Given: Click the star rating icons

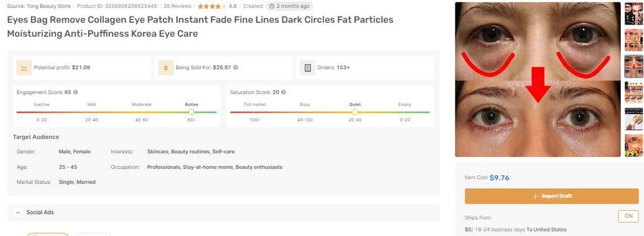Looking at the screenshot, I should (x=211, y=6).
